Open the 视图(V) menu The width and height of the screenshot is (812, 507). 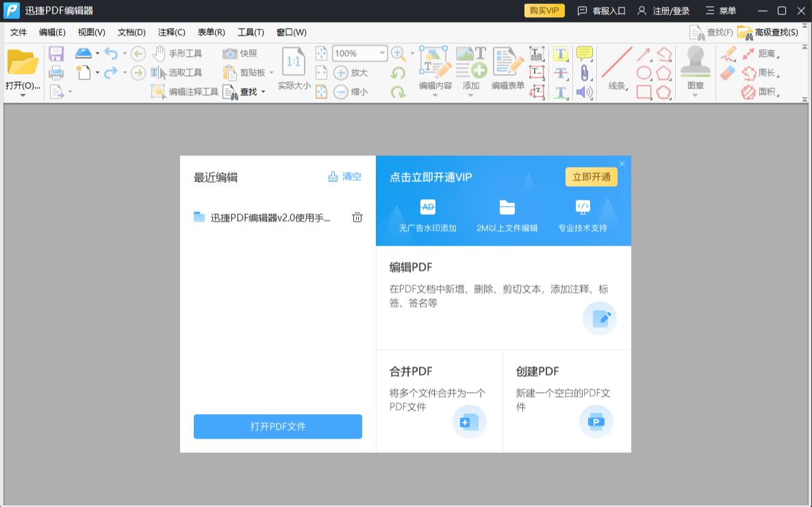click(91, 32)
